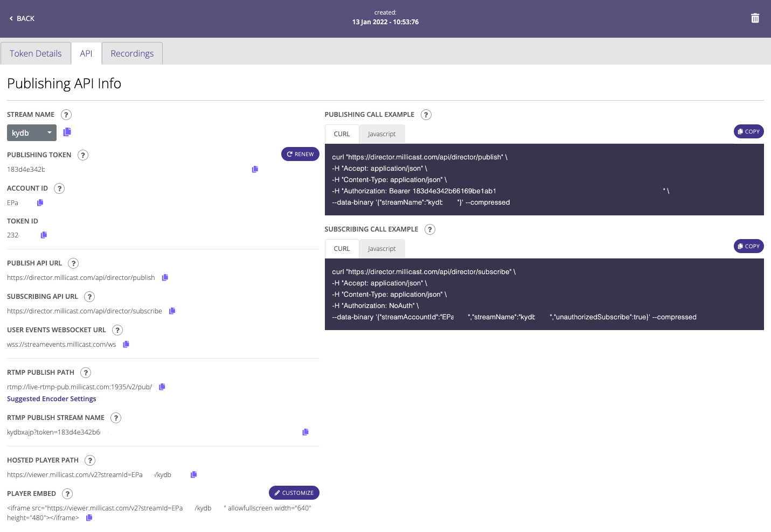Open the stream name dropdown
The image size is (771, 532).
click(x=32, y=132)
